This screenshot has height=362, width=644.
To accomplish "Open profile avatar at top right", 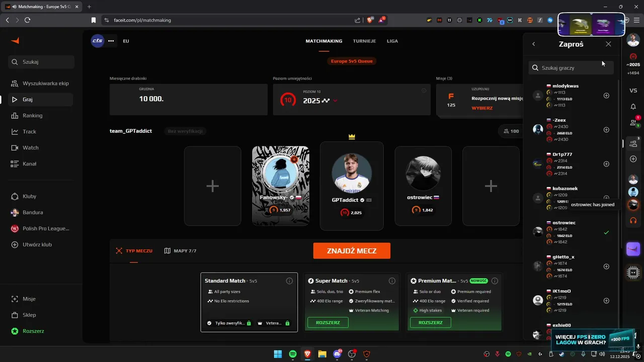I will pos(633,41).
